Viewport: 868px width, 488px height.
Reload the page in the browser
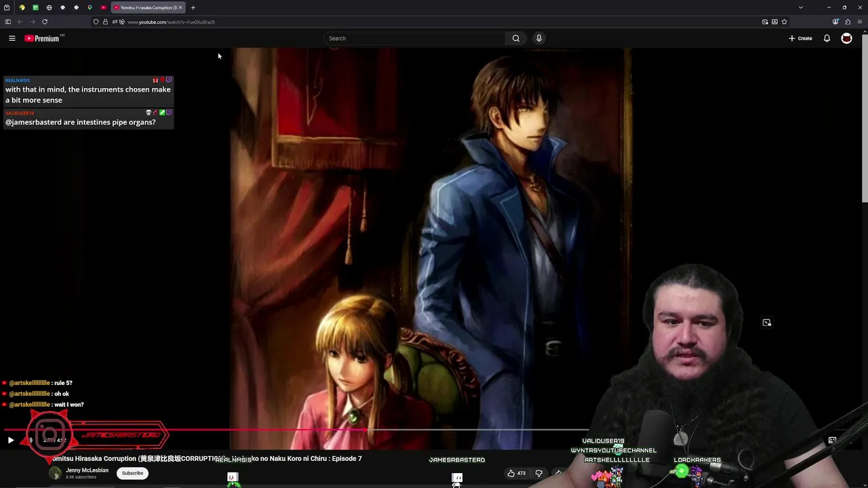(45, 22)
